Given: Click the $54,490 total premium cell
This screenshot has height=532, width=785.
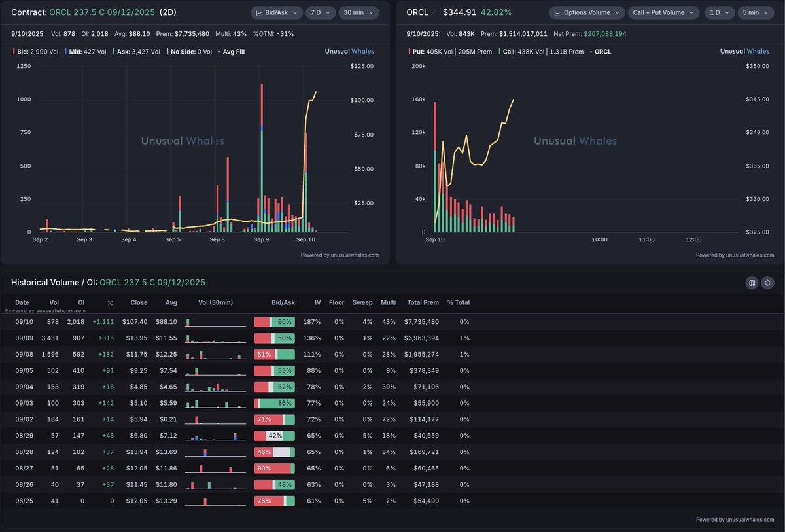Looking at the screenshot, I should tap(427, 501).
